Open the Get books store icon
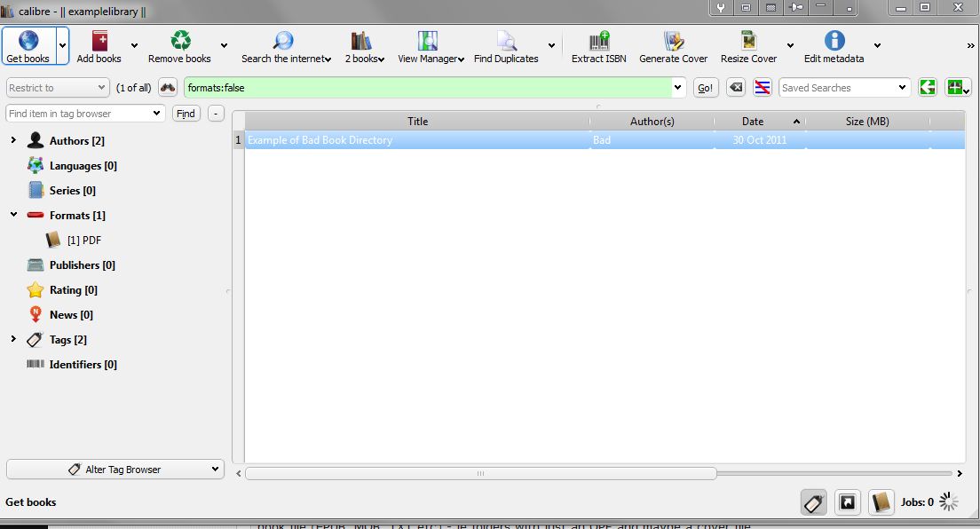Viewport: 980px width, 529px height. 28,41
